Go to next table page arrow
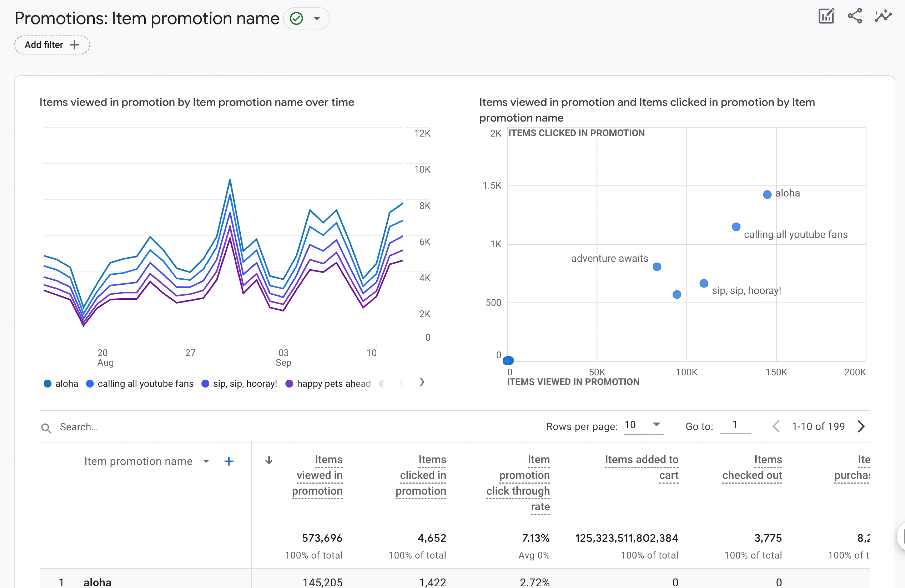 point(861,426)
